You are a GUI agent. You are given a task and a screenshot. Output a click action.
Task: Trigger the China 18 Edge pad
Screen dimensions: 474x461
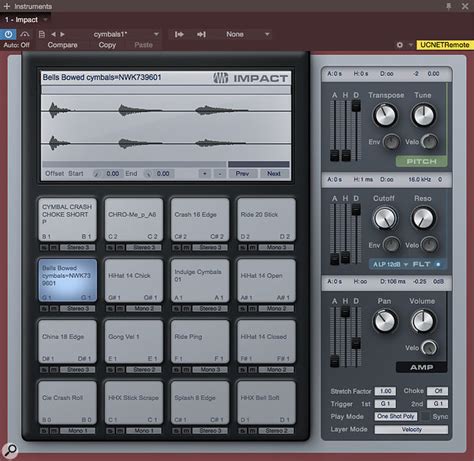(x=67, y=342)
